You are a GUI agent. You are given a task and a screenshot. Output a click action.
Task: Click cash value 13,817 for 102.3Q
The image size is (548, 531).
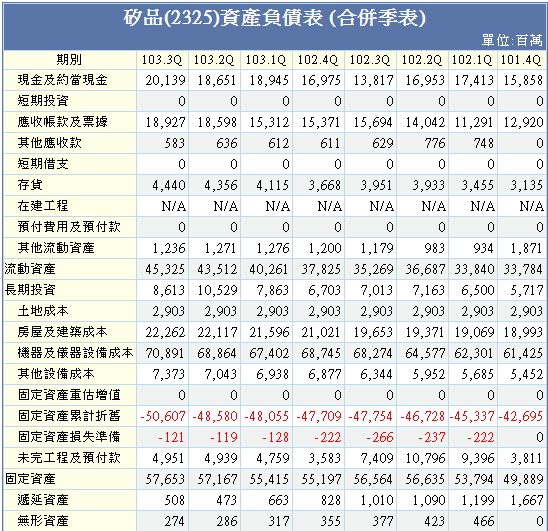(374, 80)
